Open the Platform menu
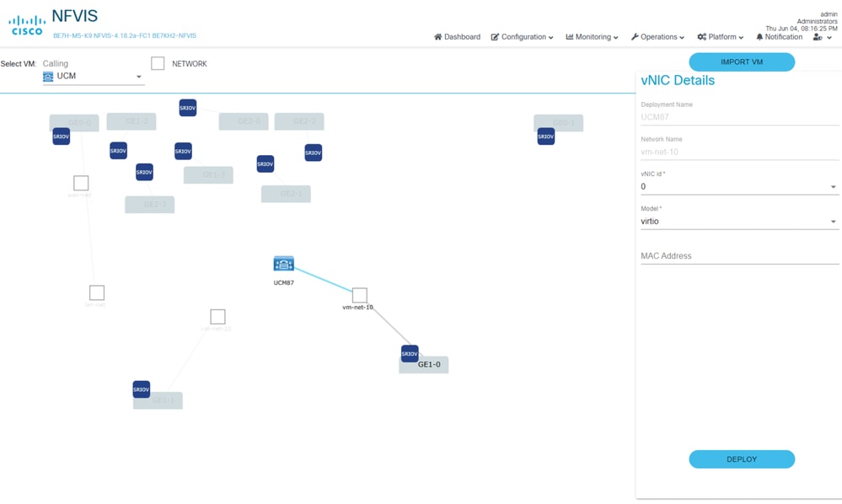The width and height of the screenshot is (842, 504). (720, 37)
